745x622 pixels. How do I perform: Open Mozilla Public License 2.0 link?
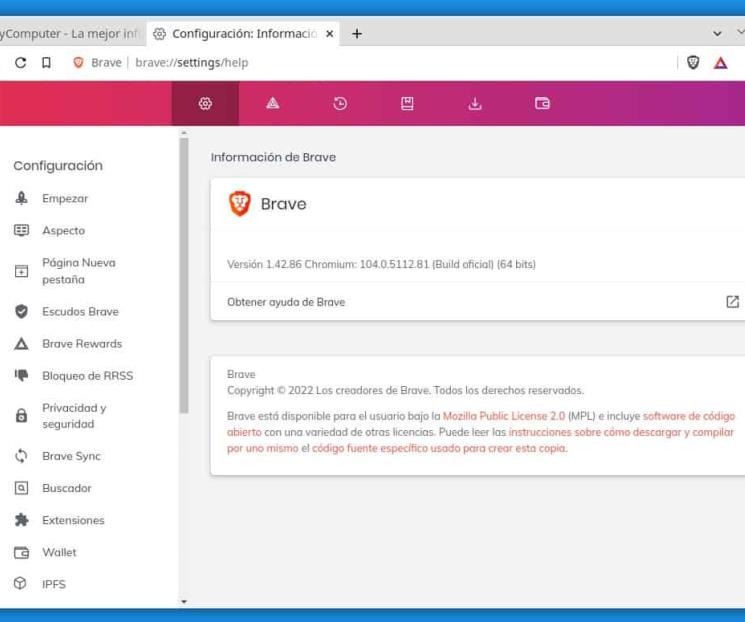click(x=504, y=416)
